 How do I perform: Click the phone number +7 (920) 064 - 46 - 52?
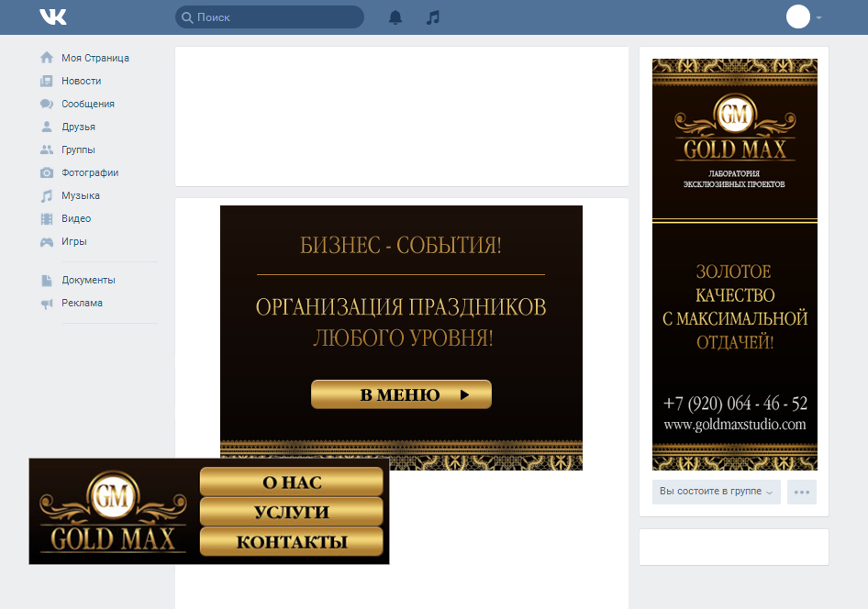point(735,404)
